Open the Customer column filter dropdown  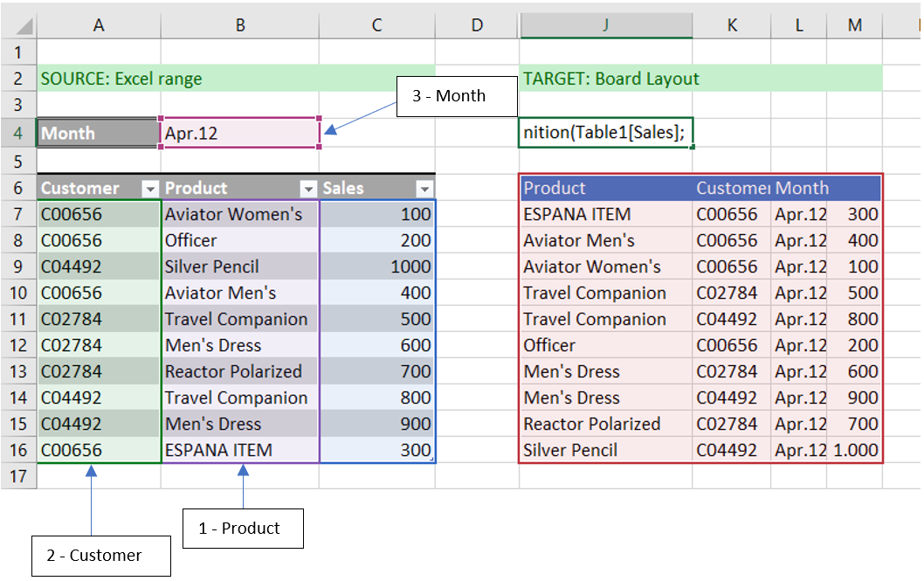pos(150,189)
